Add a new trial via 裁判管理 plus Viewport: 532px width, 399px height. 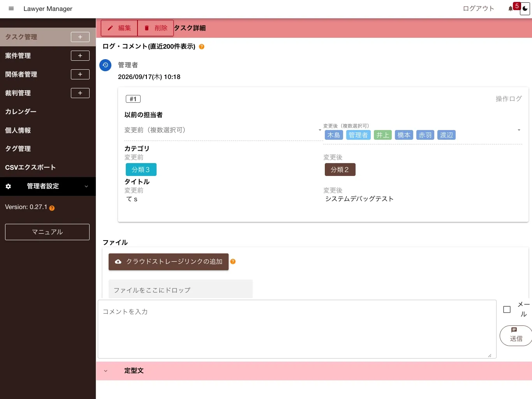click(80, 93)
